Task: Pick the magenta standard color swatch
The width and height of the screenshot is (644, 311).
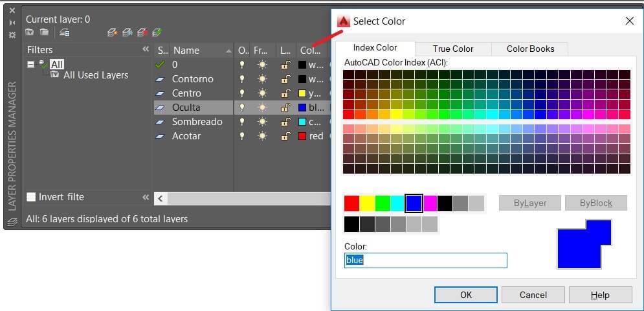Action: click(430, 203)
